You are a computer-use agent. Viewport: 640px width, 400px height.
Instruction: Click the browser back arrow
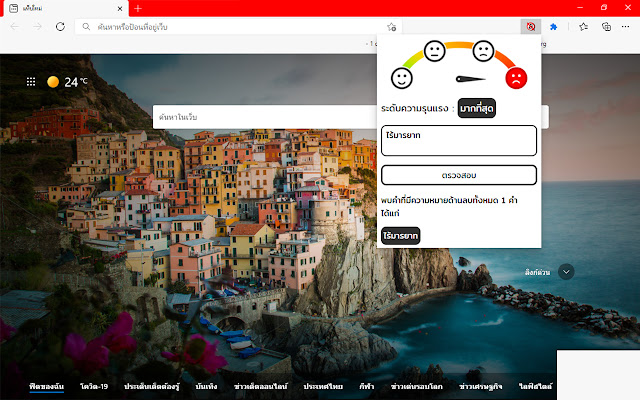coord(15,27)
